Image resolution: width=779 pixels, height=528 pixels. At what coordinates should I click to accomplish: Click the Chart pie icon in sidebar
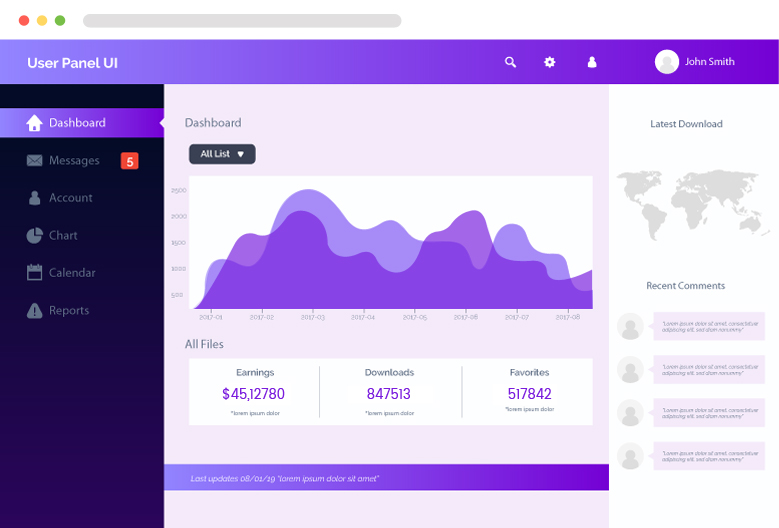click(x=34, y=235)
